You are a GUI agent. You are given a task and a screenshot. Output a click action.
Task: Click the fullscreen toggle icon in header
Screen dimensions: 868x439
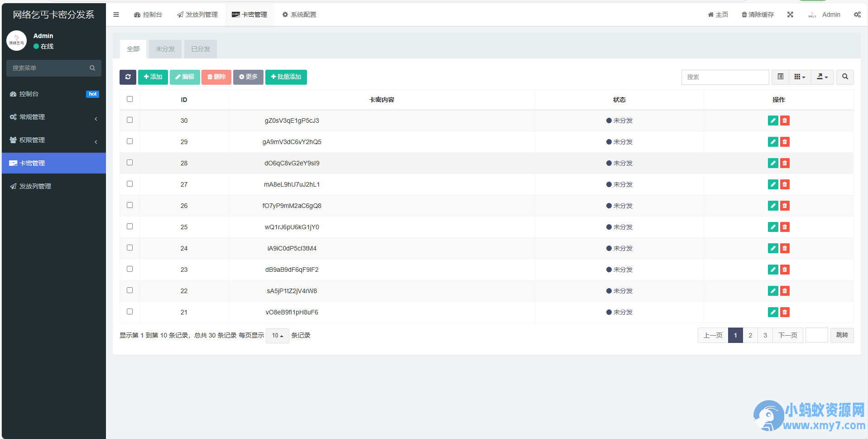click(790, 14)
